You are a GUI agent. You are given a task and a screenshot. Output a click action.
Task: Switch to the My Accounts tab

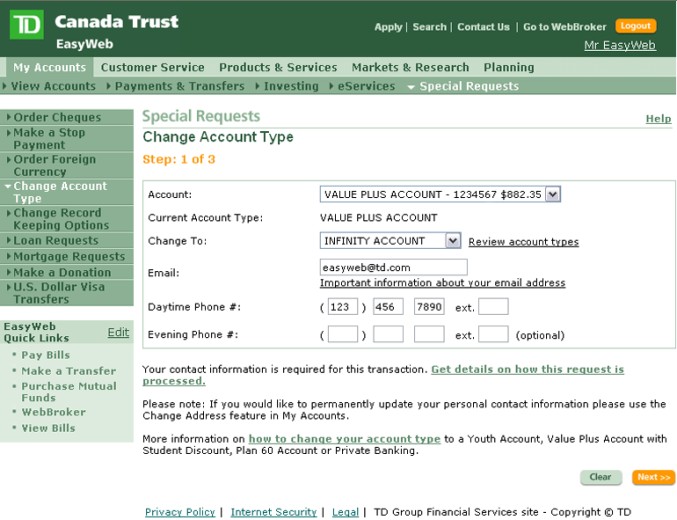pos(50,67)
